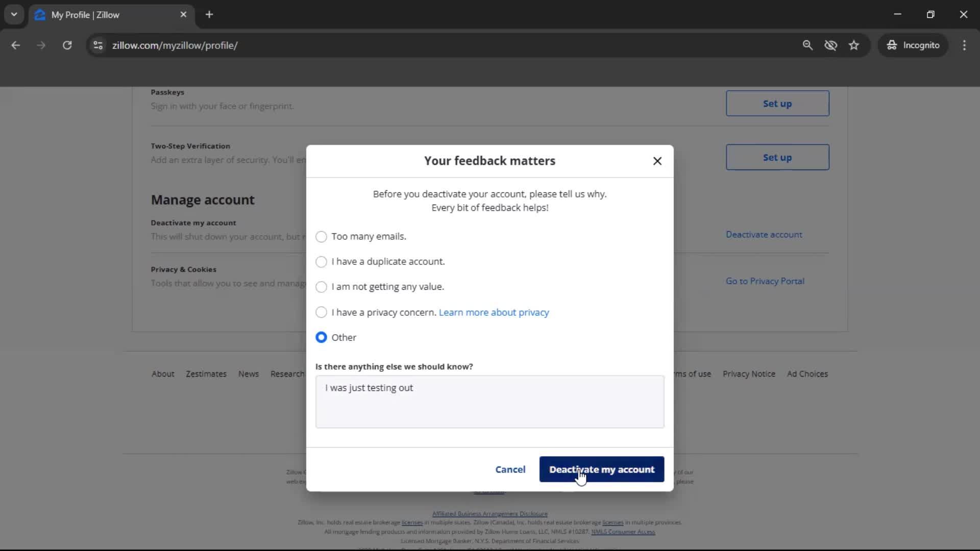This screenshot has width=980, height=551.
Task: Switch to My Profile Zillow tab
Action: tap(102, 15)
